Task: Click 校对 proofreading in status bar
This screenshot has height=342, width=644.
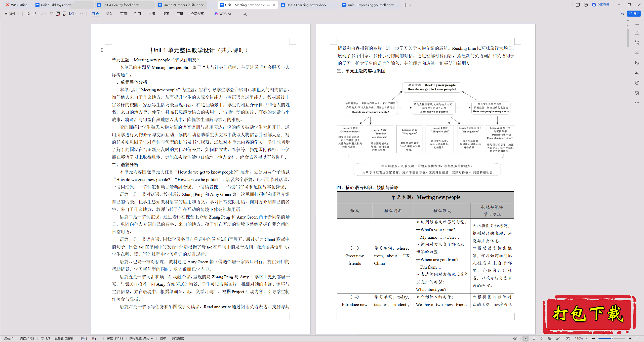Action: pyautogui.click(x=163, y=338)
